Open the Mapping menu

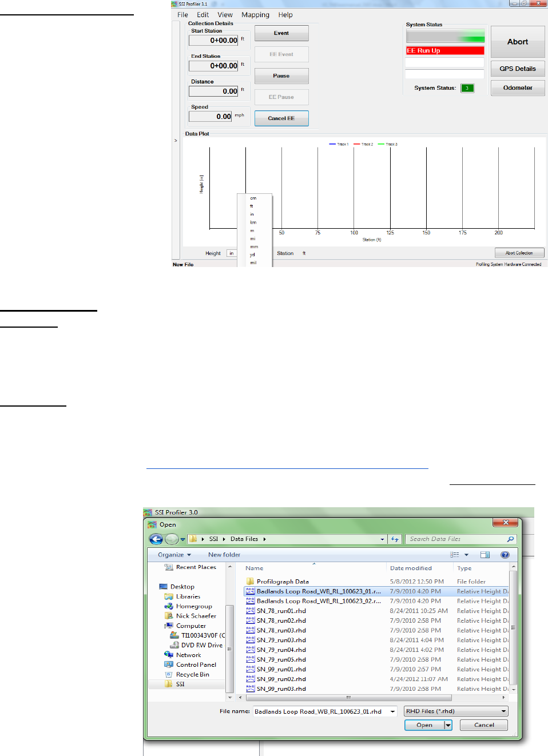pos(255,15)
